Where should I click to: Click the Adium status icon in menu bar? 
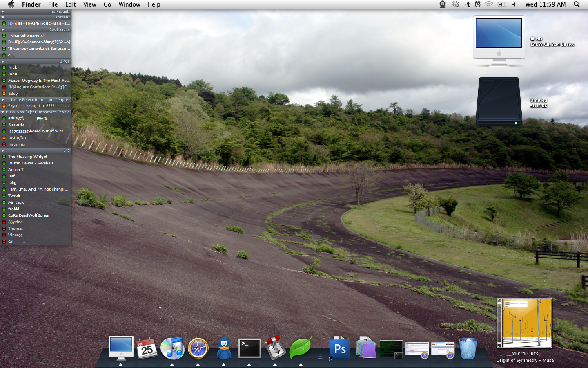(x=443, y=4)
